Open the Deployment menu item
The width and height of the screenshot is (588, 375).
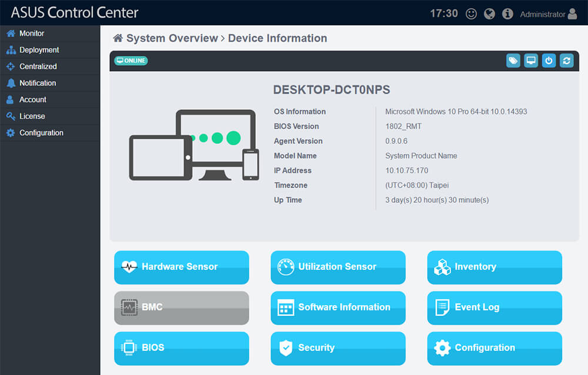[50, 50]
